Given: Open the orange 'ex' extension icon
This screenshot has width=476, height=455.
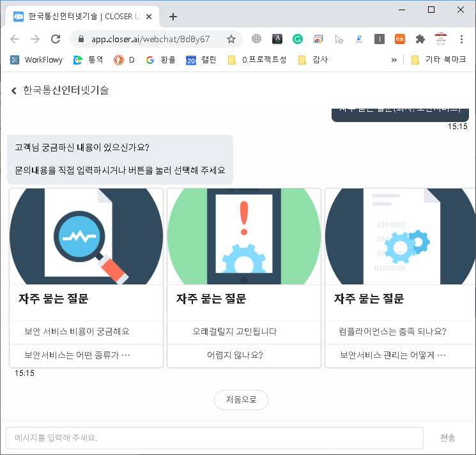Looking at the screenshot, I should (x=400, y=39).
